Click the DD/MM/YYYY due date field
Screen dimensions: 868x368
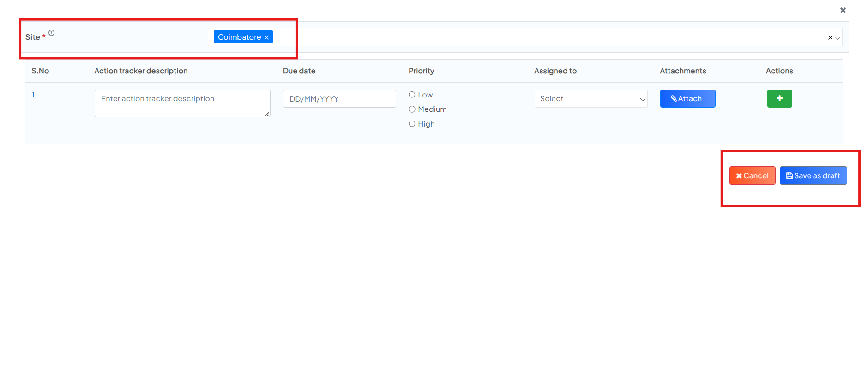339,99
